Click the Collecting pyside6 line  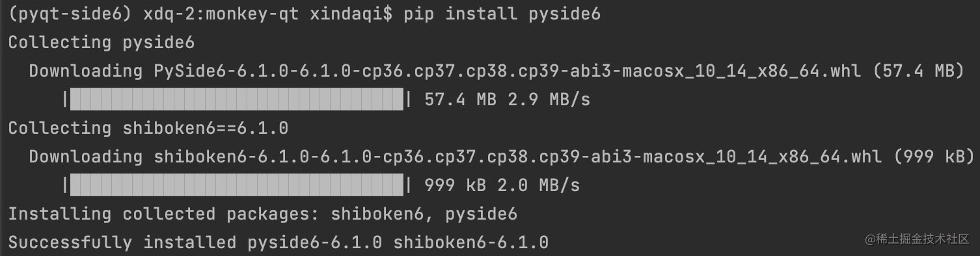[x=102, y=43]
